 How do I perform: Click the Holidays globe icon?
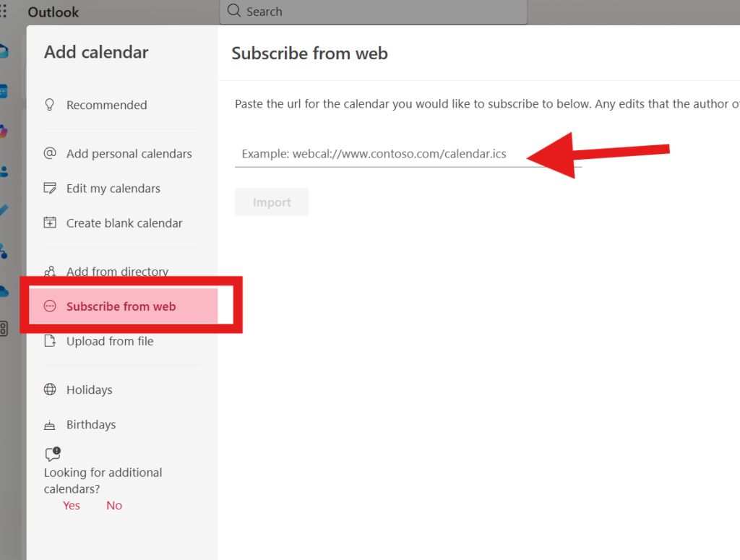click(50, 389)
